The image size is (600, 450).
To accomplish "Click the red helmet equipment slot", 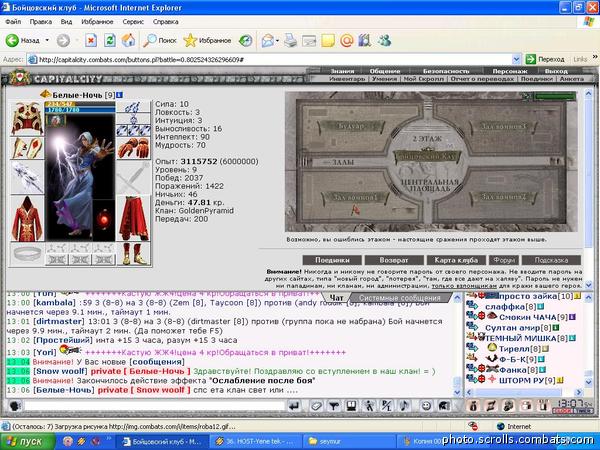I will [x=27, y=119].
